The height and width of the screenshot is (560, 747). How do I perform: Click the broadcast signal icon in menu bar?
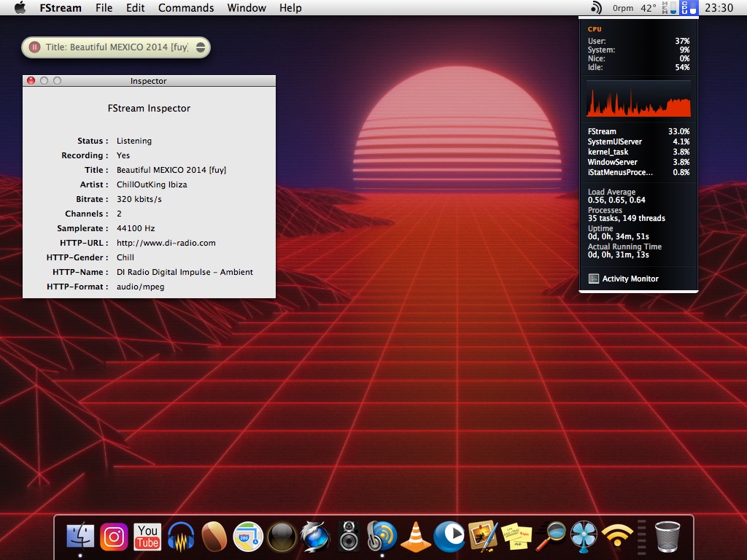click(597, 8)
